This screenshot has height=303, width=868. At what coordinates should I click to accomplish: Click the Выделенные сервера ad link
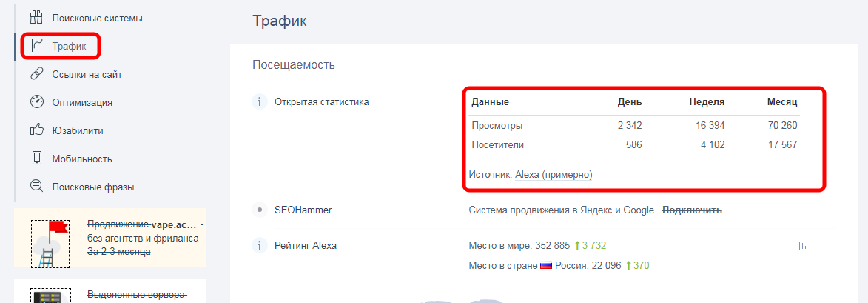(136, 295)
